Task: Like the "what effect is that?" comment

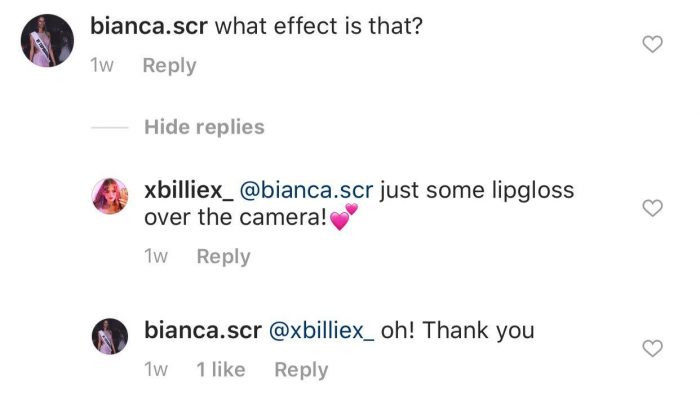Action: [x=652, y=44]
